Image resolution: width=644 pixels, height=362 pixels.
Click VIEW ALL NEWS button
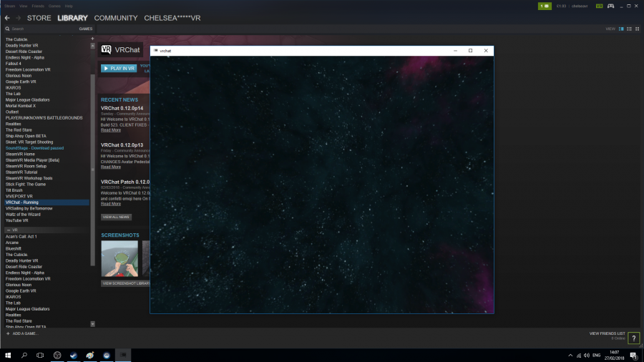coord(116,217)
